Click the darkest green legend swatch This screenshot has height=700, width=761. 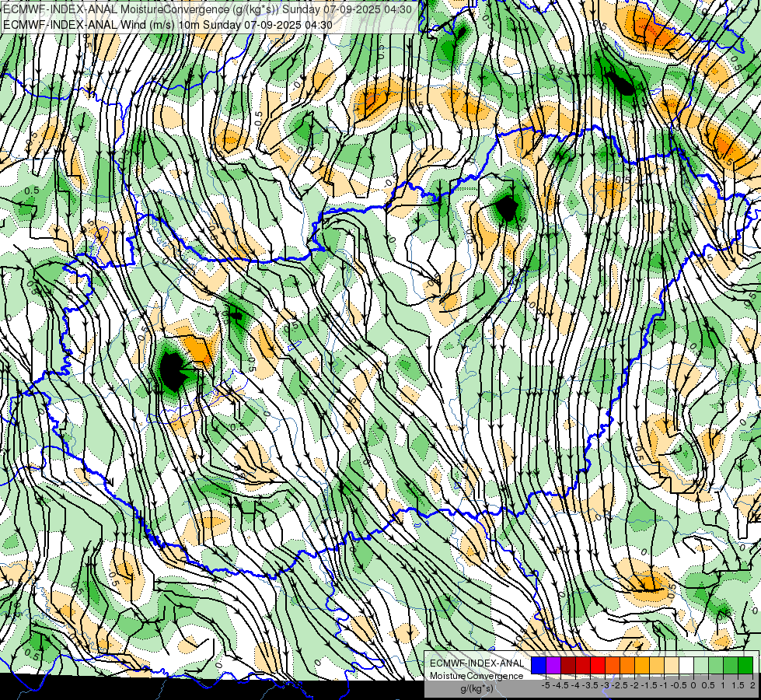coord(745,666)
